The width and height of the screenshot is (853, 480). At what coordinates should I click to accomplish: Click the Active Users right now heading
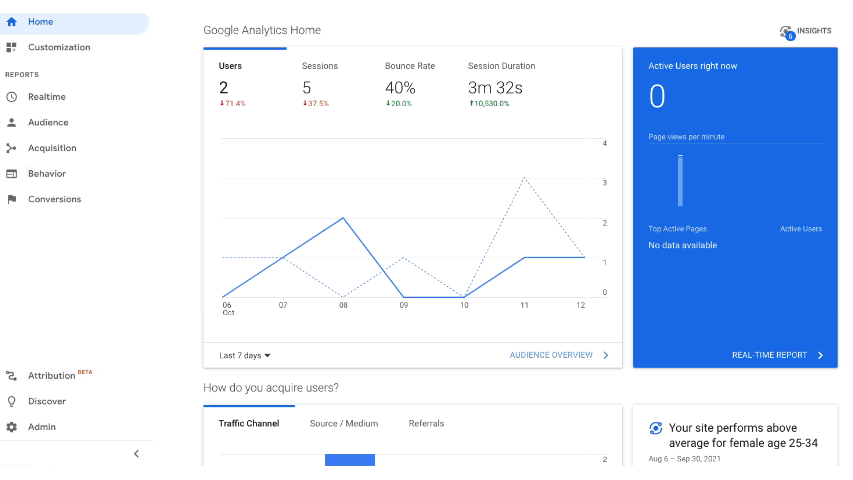click(x=693, y=66)
